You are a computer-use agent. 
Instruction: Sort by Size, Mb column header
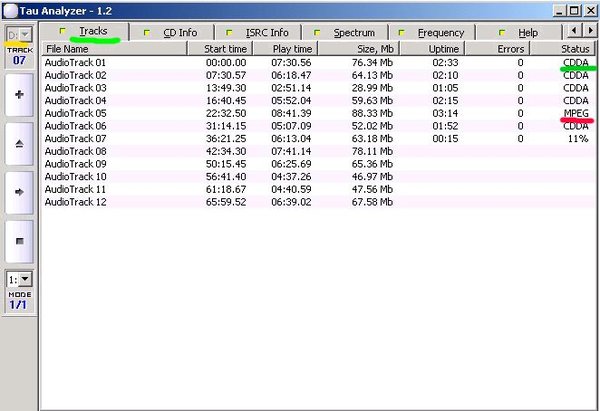(359, 49)
